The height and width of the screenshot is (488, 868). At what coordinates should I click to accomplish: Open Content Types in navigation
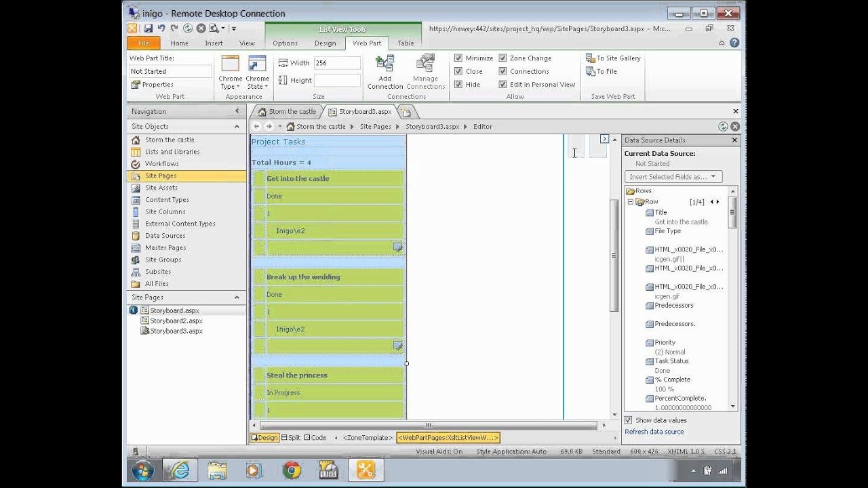point(167,200)
